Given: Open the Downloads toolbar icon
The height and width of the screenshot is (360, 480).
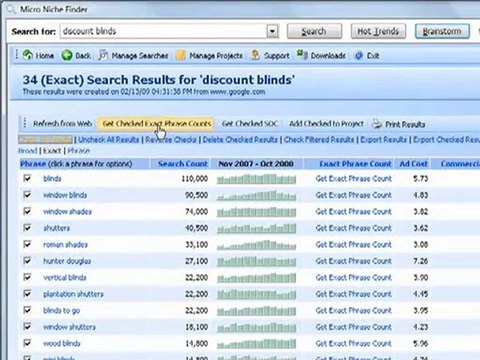Looking at the screenshot, I should pos(302,55).
